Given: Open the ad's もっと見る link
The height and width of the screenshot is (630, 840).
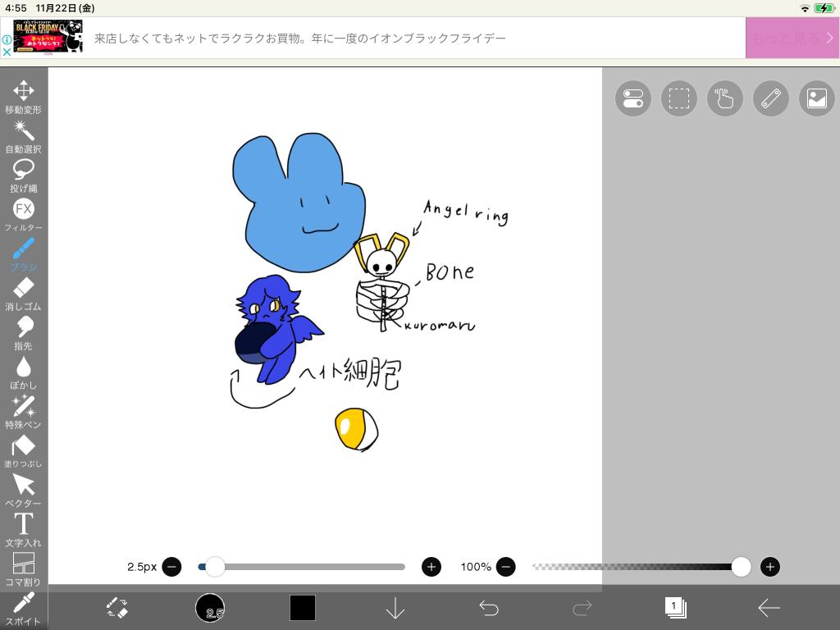Looking at the screenshot, I should 792,38.
